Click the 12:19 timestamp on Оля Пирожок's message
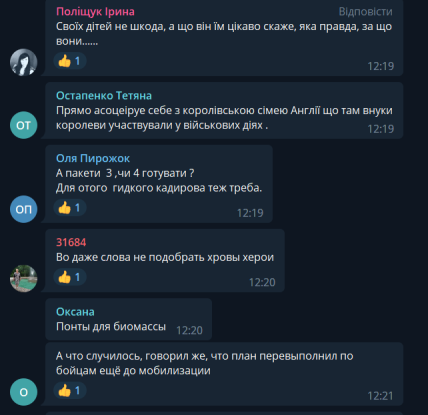Screen dimensions: 428x415 [x=250, y=213]
